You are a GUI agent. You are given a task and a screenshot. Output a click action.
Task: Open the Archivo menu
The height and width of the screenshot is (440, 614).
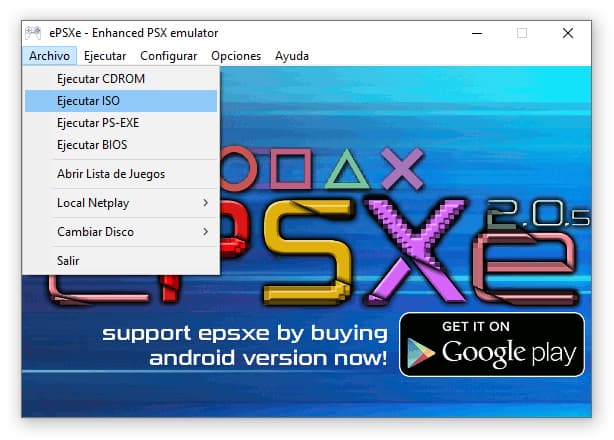tap(49, 56)
